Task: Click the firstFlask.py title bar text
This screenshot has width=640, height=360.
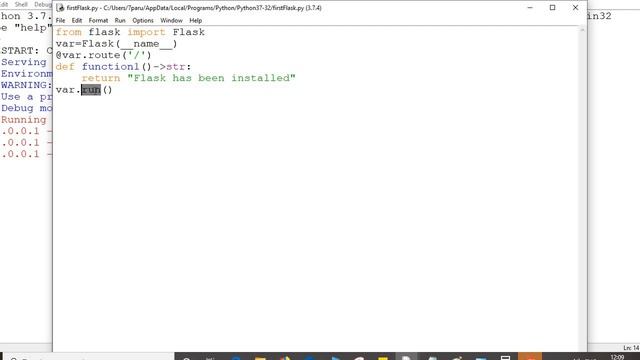Action: (x=194, y=8)
